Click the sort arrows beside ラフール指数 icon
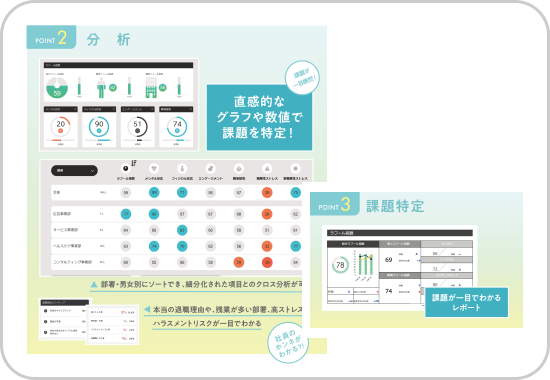The height and width of the screenshot is (380, 550). (x=133, y=163)
